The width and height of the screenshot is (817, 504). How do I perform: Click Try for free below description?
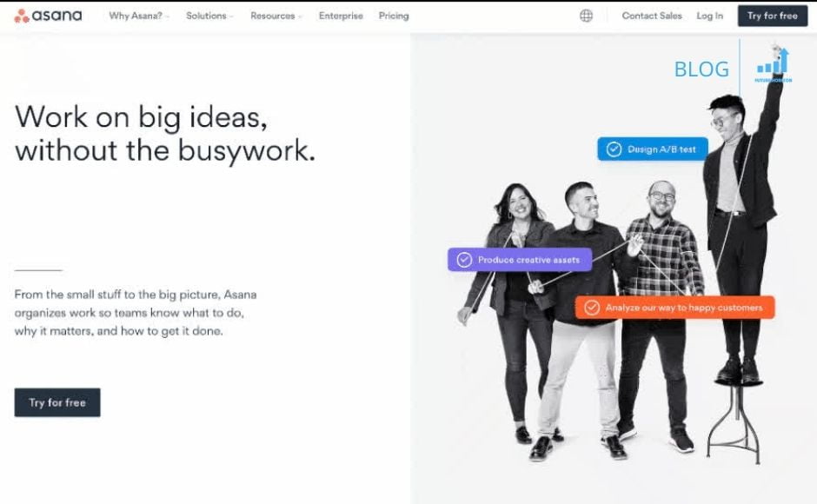click(x=57, y=402)
